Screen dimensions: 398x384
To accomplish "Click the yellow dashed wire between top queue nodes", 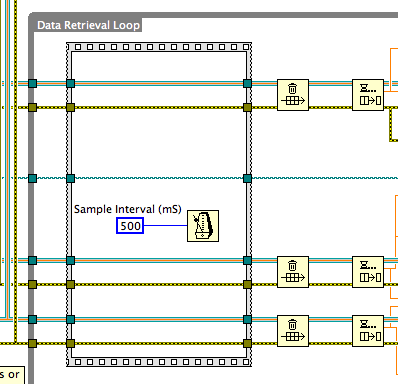I will click(x=330, y=107).
